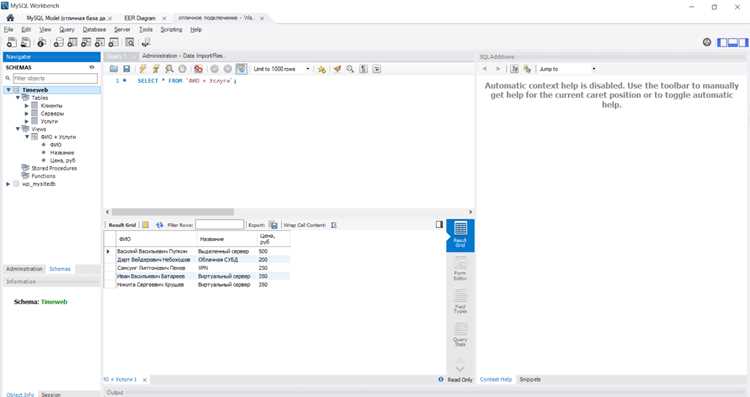Open the Jump to dropdown
The image size is (750, 397).
pos(567,69)
